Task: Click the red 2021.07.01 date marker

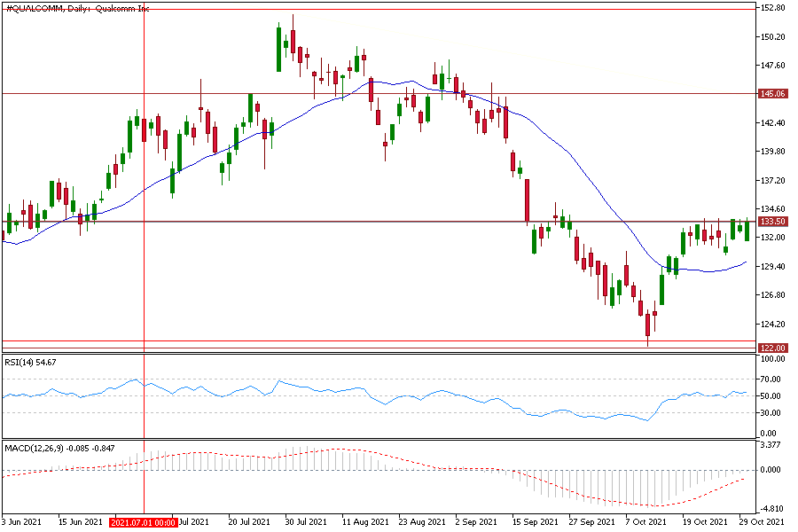Action: (144, 522)
